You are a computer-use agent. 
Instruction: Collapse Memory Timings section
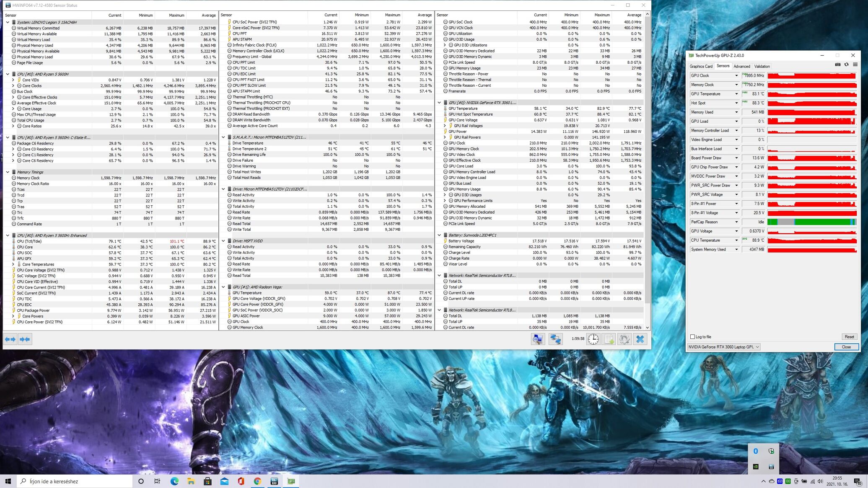pyautogui.click(x=8, y=172)
